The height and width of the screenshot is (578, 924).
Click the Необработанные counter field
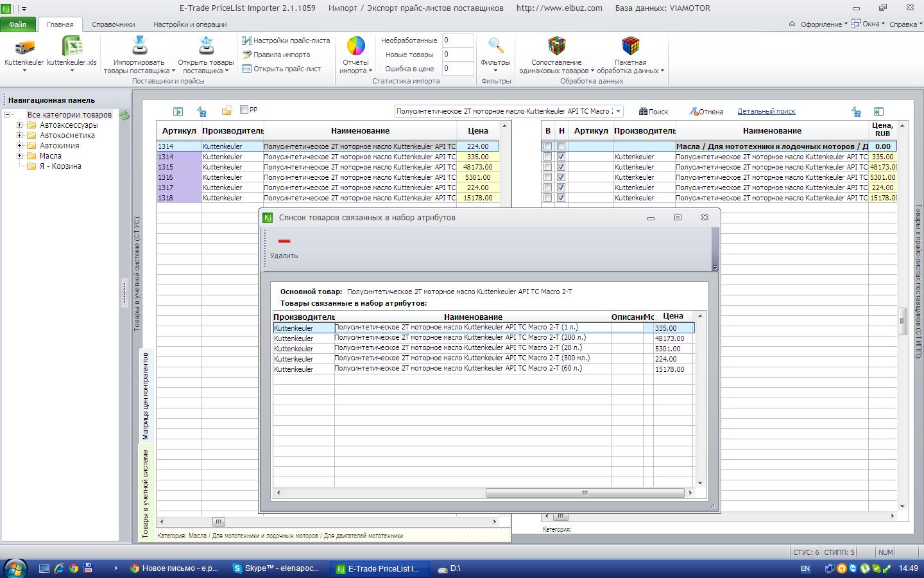coord(458,40)
